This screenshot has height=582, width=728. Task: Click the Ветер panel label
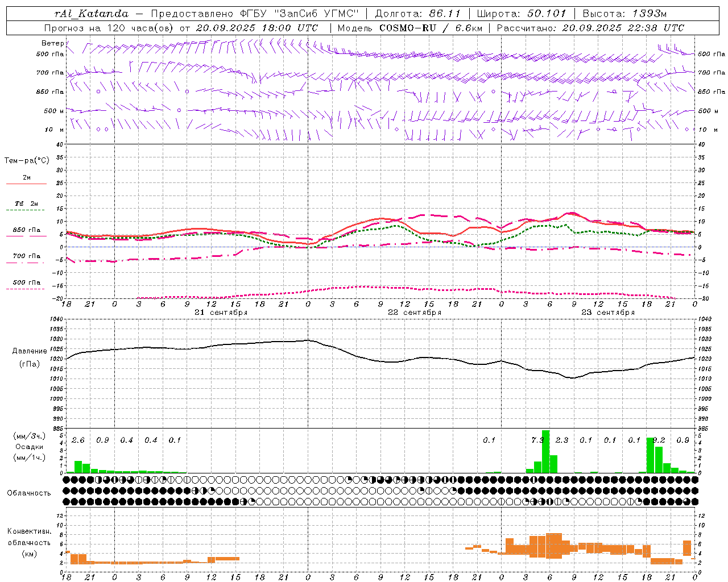point(52,43)
